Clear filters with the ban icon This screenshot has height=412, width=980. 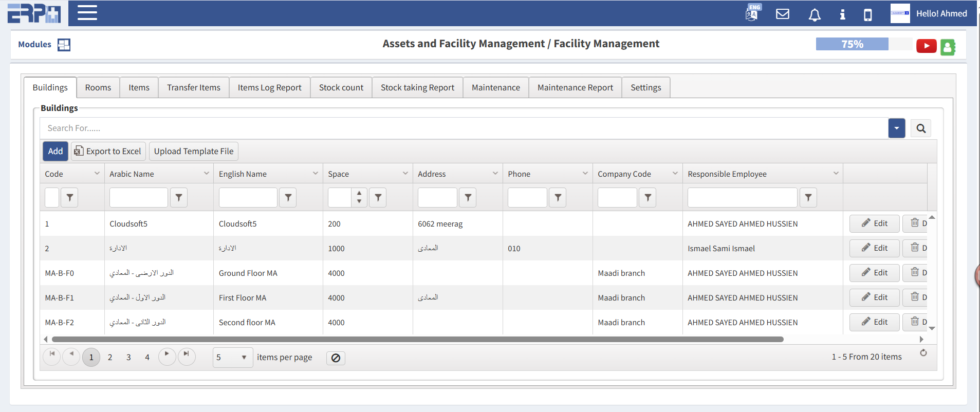336,358
